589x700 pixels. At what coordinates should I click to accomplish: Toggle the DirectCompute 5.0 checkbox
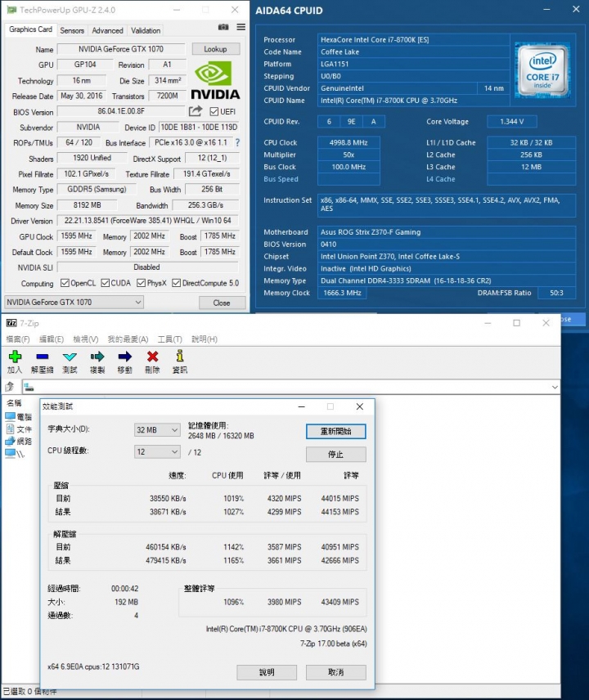[x=177, y=283]
